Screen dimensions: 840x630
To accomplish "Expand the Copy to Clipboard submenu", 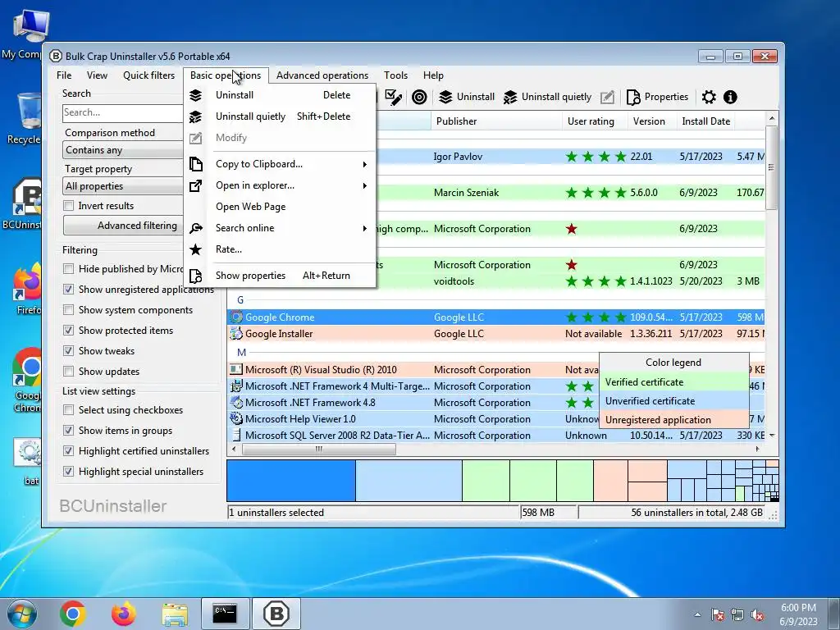I will (364, 164).
